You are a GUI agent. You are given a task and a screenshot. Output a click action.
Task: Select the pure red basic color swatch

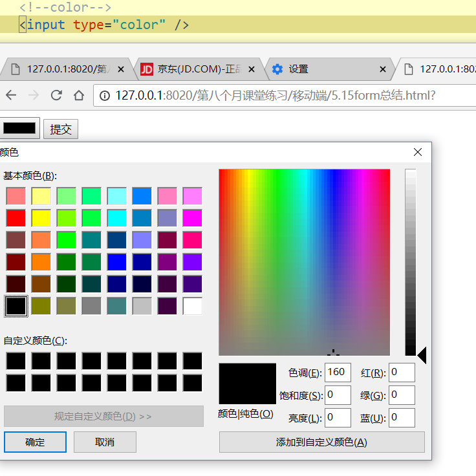(16, 217)
